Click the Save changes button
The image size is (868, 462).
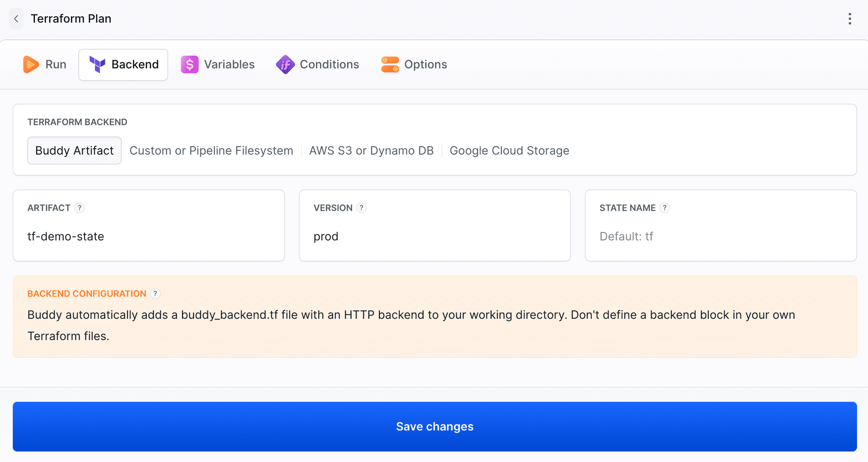[x=434, y=426]
